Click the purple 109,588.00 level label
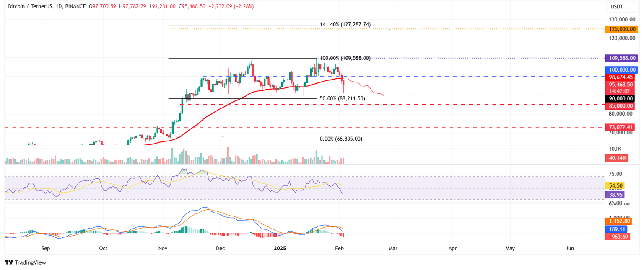This screenshot has width=644, height=270. click(622, 58)
